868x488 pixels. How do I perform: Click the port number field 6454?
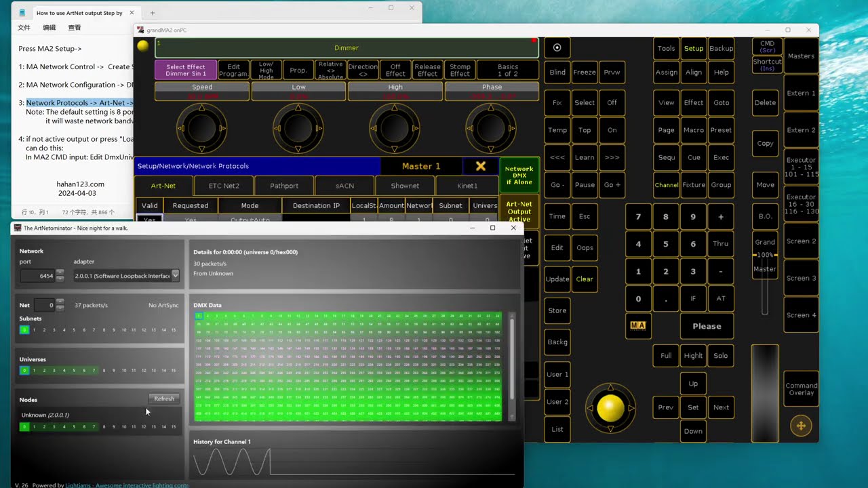pyautogui.click(x=37, y=275)
